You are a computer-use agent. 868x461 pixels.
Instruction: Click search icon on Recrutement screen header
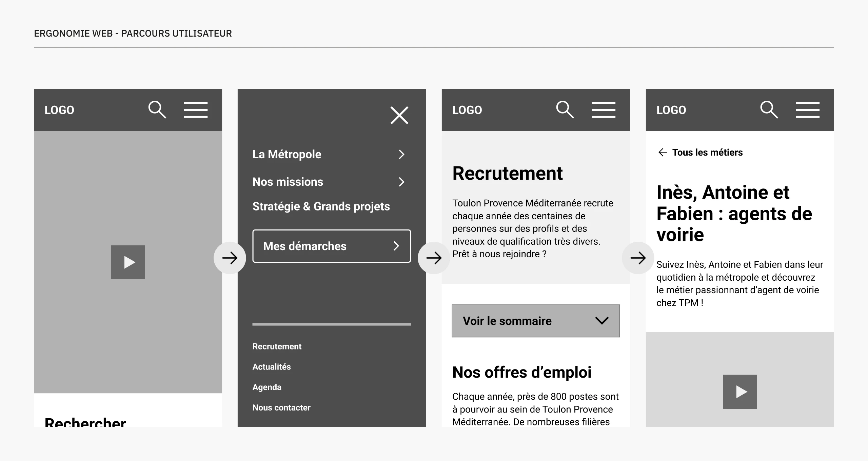(565, 109)
